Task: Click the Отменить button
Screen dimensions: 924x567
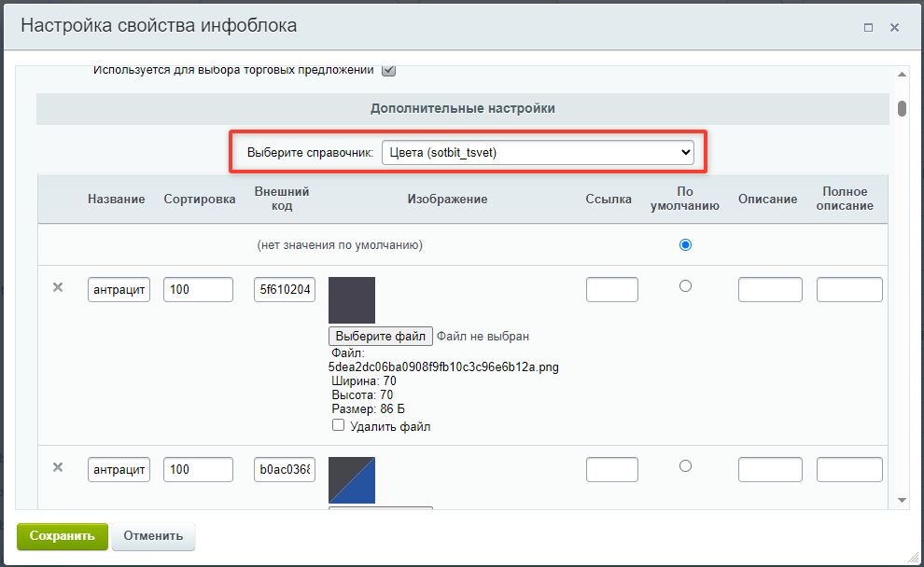Action: [153, 536]
